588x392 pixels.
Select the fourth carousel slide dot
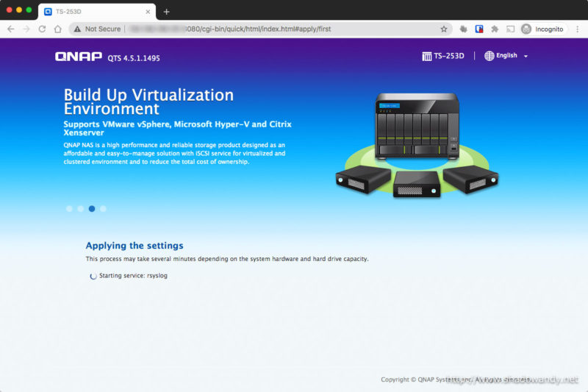coord(103,209)
